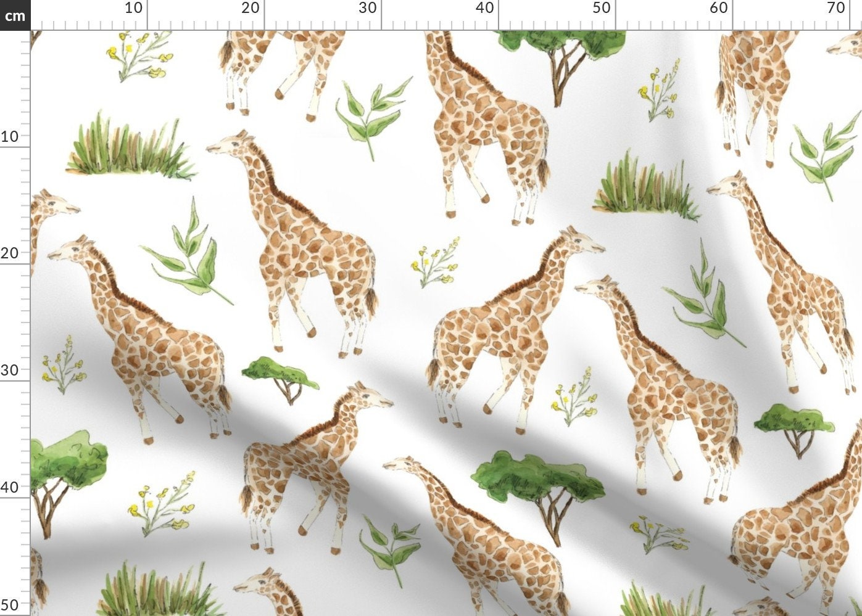Click the 40 mark on the left ruler
The height and width of the screenshot is (616, 862).
point(9,487)
